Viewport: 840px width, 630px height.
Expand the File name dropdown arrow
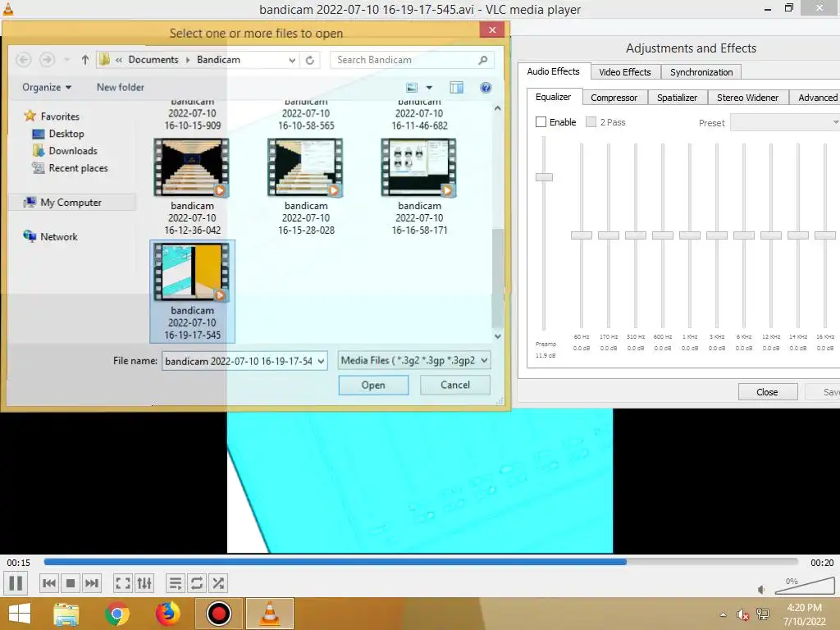coord(321,361)
